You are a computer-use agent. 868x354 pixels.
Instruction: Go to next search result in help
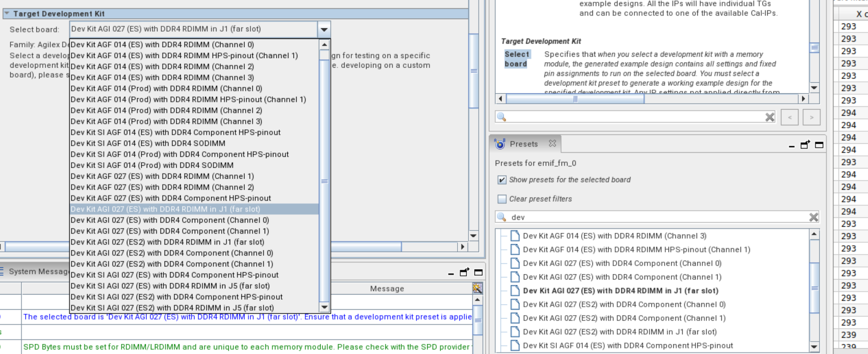811,117
